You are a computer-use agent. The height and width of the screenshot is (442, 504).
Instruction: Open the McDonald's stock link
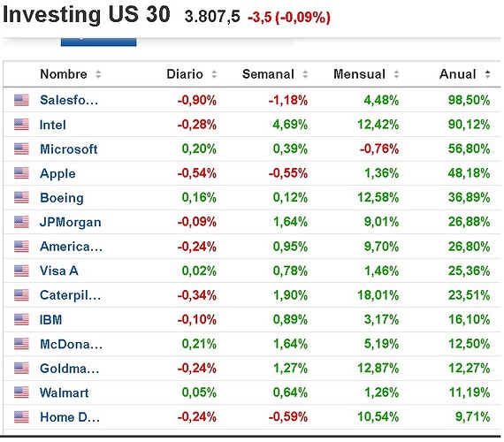click(71, 344)
